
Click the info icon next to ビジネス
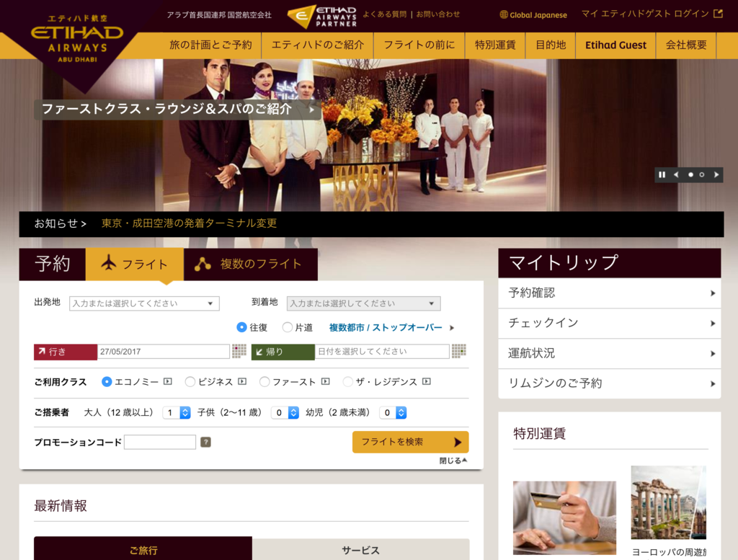click(242, 381)
